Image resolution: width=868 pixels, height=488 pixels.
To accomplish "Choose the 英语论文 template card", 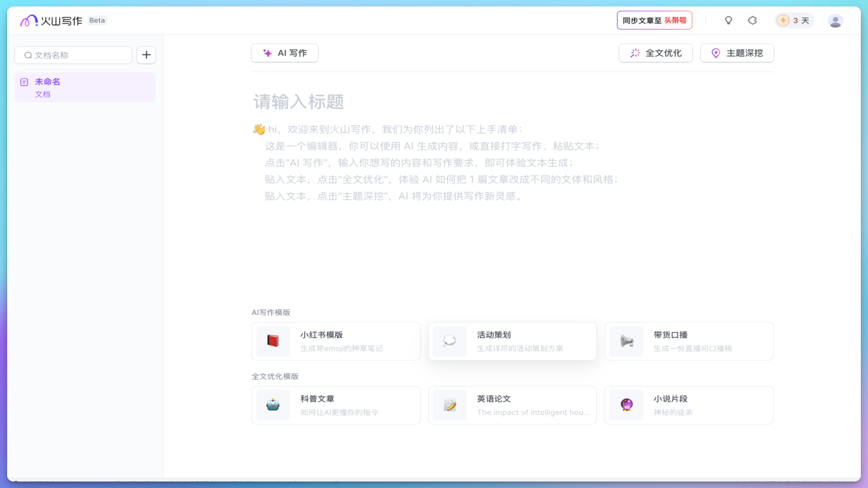I will [512, 405].
